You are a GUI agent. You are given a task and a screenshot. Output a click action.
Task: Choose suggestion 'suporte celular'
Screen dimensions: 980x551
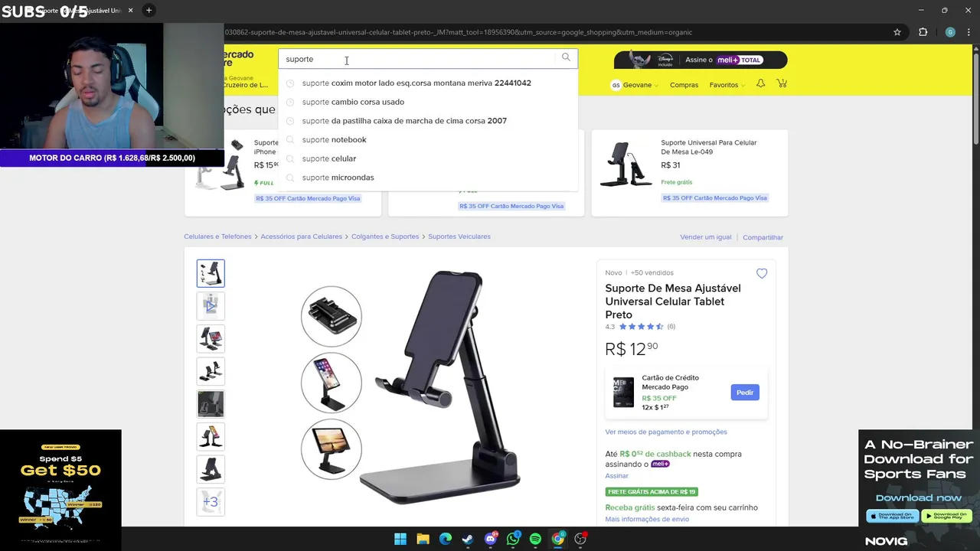click(x=428, y=158)
